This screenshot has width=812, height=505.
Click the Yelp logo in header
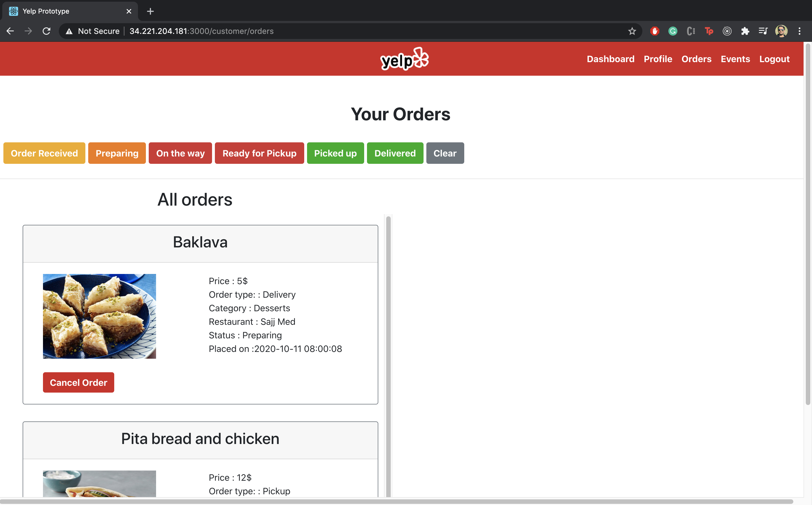(x=404, y=59)
